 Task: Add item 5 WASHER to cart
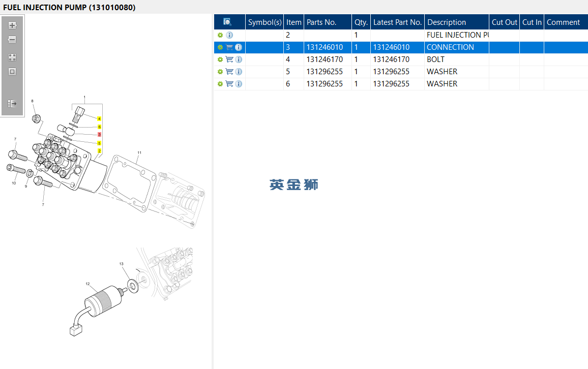(229, 72)
